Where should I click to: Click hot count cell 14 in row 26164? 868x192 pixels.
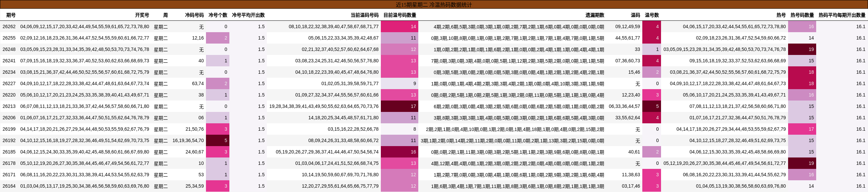point(802,186)
